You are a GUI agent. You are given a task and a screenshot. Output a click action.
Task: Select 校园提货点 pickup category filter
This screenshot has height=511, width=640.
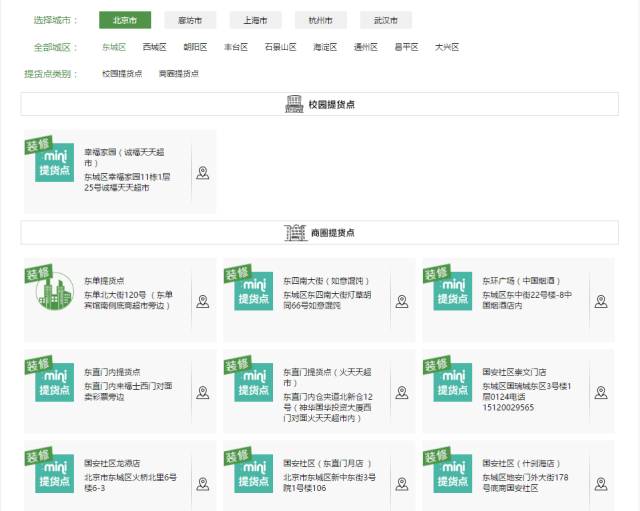[x=121, y=74]
